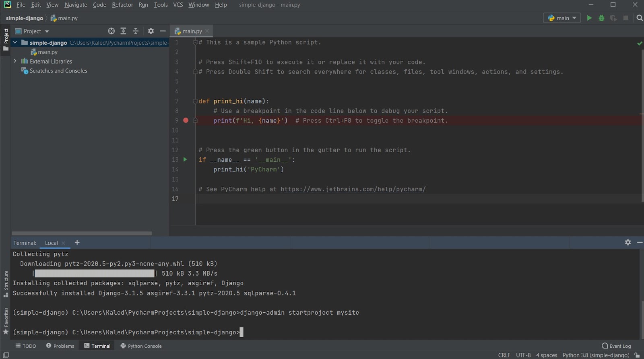Open the Run menu
Viewport: 644px width, 359px height.
[x=143, y=5]
